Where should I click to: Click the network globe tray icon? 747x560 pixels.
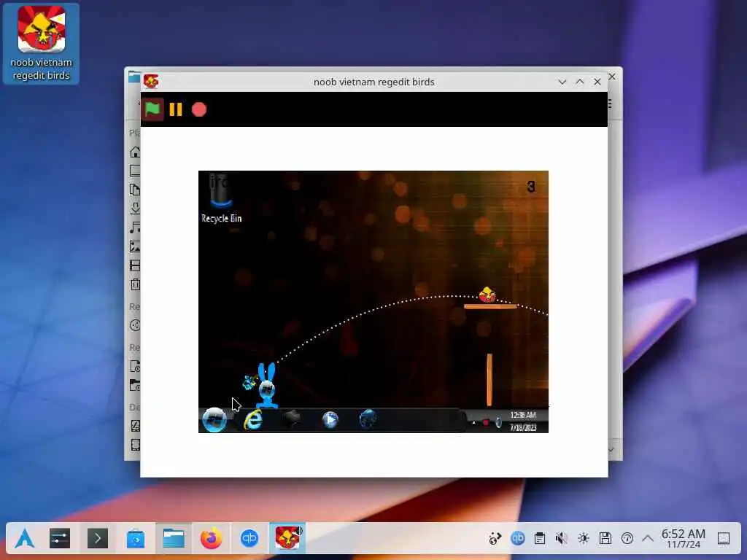tap(495, 539)
